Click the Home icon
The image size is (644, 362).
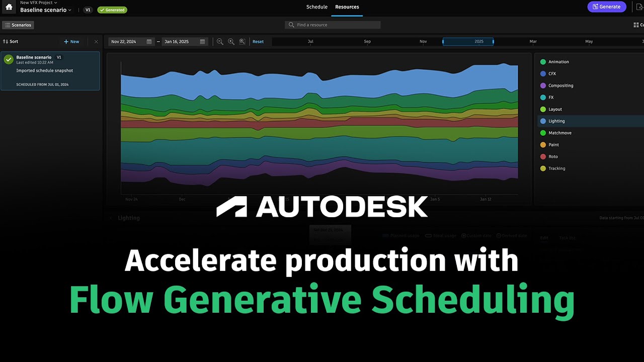click(9, 7)
